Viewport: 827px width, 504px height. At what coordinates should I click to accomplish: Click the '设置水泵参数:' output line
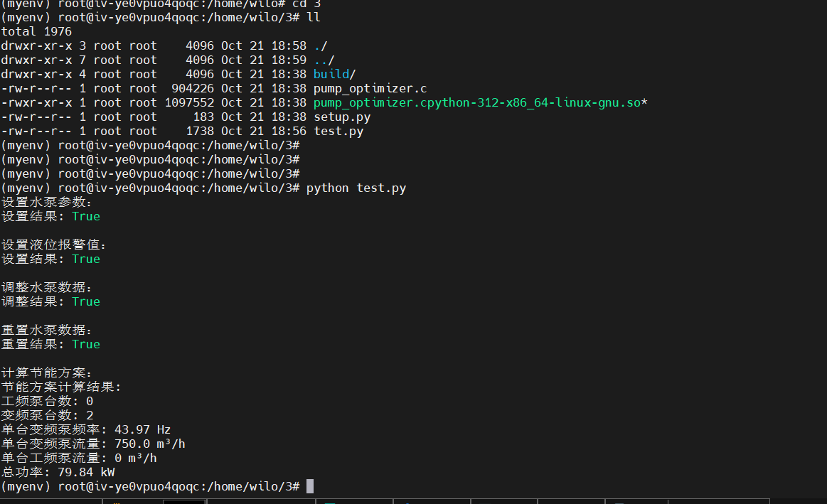[x=46, y=203]
